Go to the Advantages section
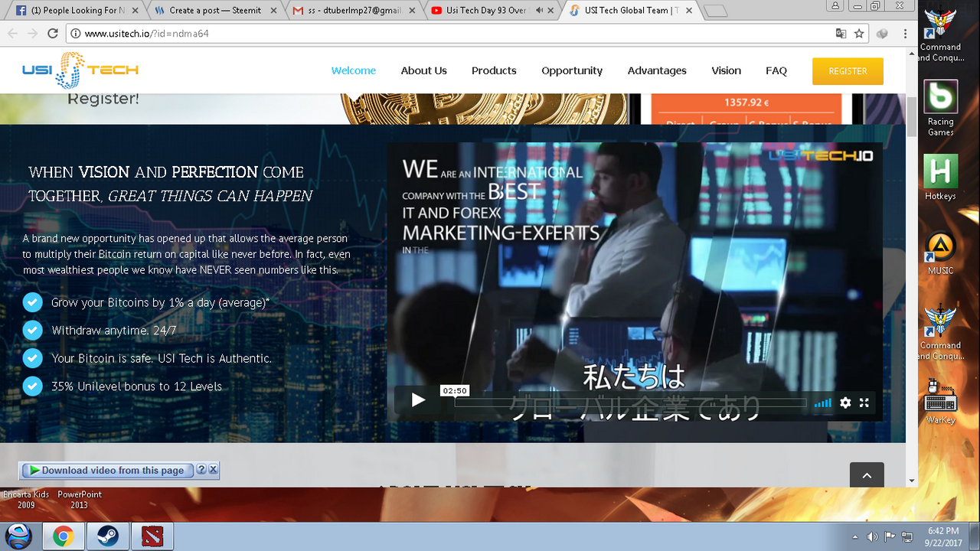Screen dimensions: 980x551 [x=657, y=70]
